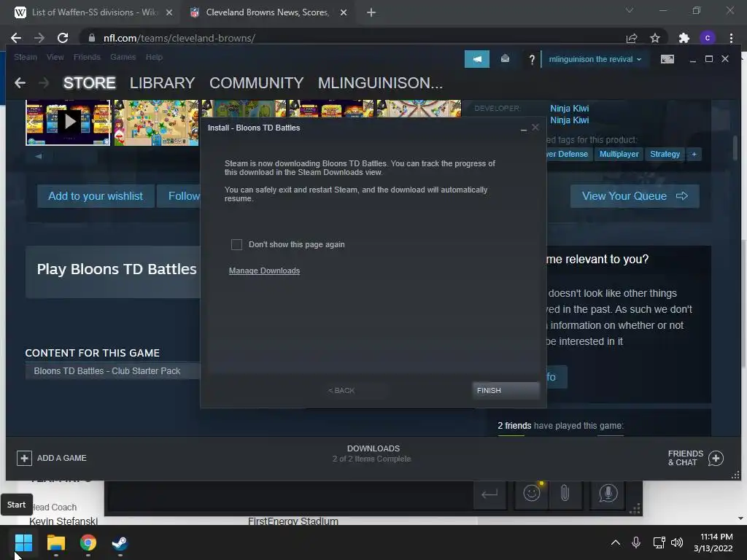747x560 pixels.
Task: Click Add to your wishlist button
Action: 96,196
